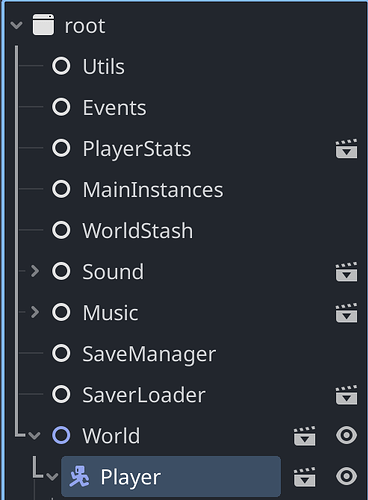The width and height of the screenshot is (368, 500).
Task: Open Player scene in editor icon
Action: pos(304,476)
